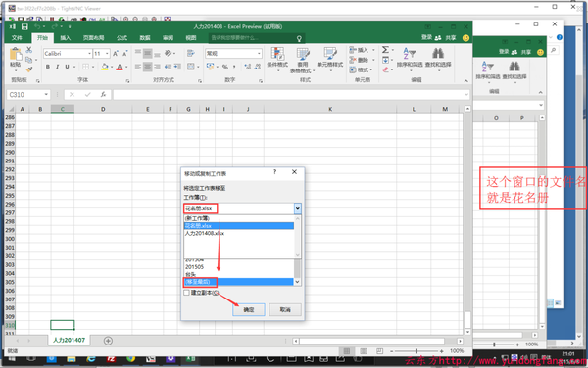Screen dimensions: 588x368
Task: Toggle Bold formatting
Action: (x=48, y=67)
